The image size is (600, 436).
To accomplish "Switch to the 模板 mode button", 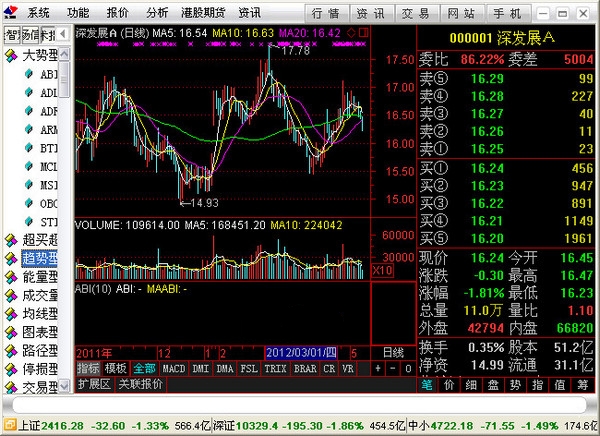I will pos(116,369).
